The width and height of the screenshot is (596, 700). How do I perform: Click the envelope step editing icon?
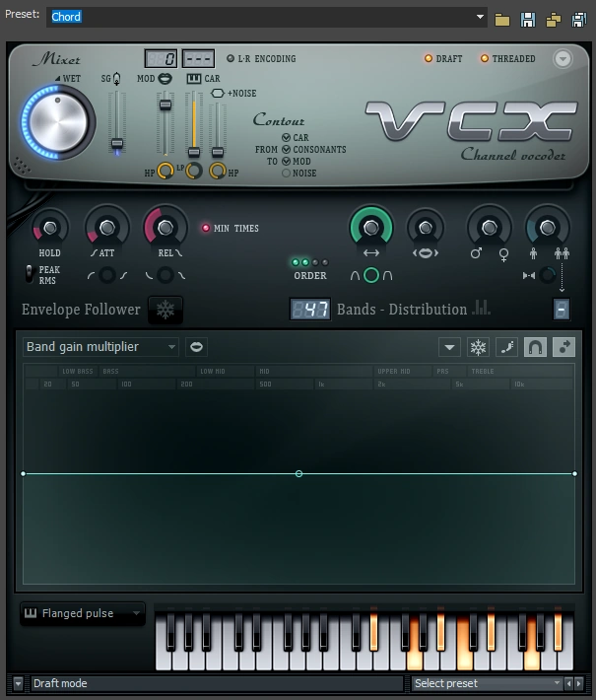pyautogui.click(x=506, y=347)
